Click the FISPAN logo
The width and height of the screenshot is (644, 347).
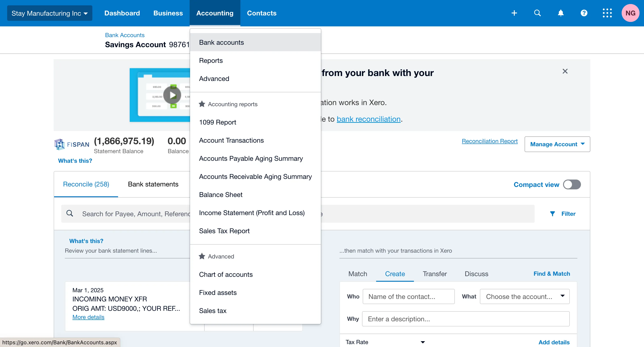click(x=72, y=144)
